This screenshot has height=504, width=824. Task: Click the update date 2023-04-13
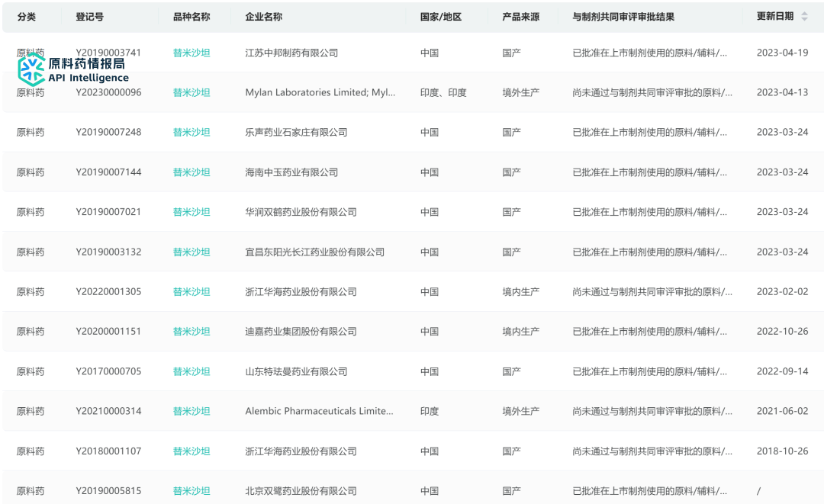click(x=782, y=92)
